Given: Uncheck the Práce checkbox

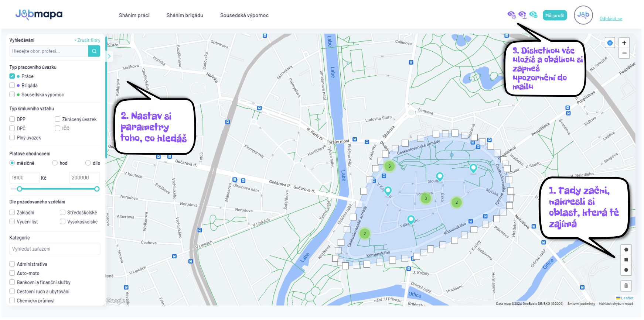Looking at the screenshot, I should point(12,76).
